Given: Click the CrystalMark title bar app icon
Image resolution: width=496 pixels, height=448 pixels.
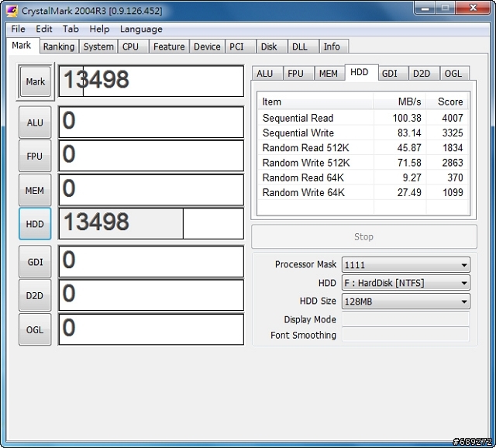Looking at the screenshot, I should pyautogui.click(x=12, y=11).
